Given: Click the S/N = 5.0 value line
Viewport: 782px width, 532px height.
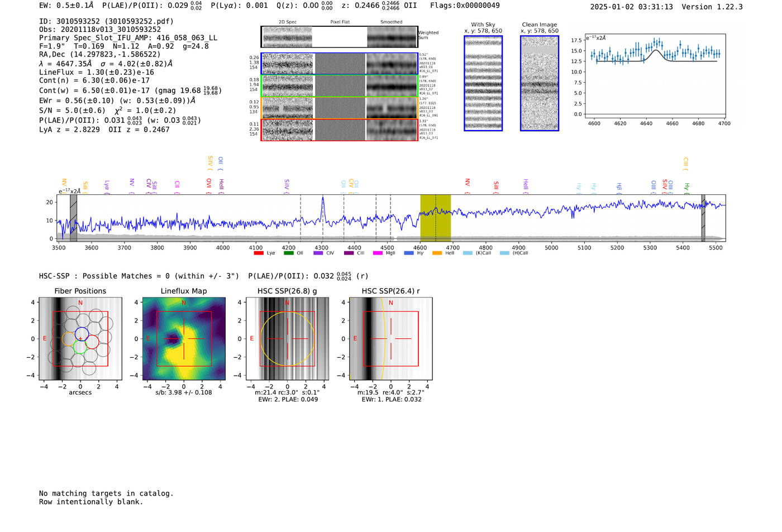Looking at the screenshot, I should [x=108, y=110].
